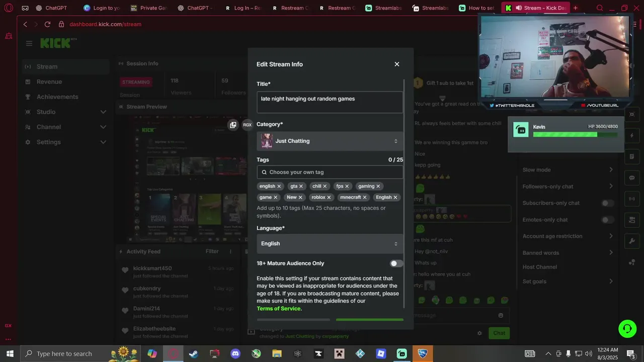Viewport: 644px width, 362px height.
Task: Remove the english tag
Action: pos(279,186)
